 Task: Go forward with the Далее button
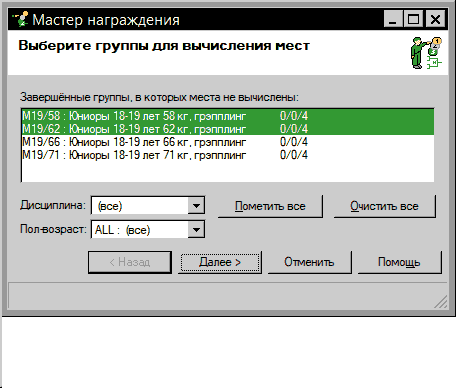pos(220,262)
